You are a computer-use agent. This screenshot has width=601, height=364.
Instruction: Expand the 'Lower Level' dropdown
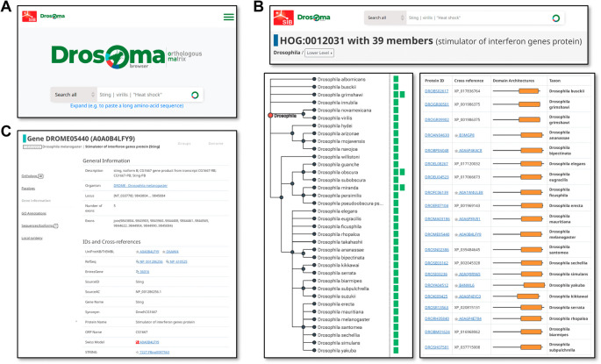[x=319, y=53]
